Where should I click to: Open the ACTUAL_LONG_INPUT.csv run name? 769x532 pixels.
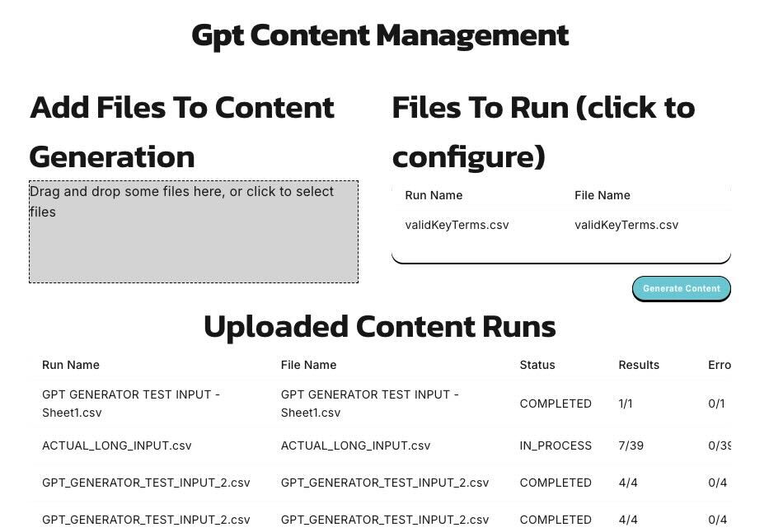[117, 446]
